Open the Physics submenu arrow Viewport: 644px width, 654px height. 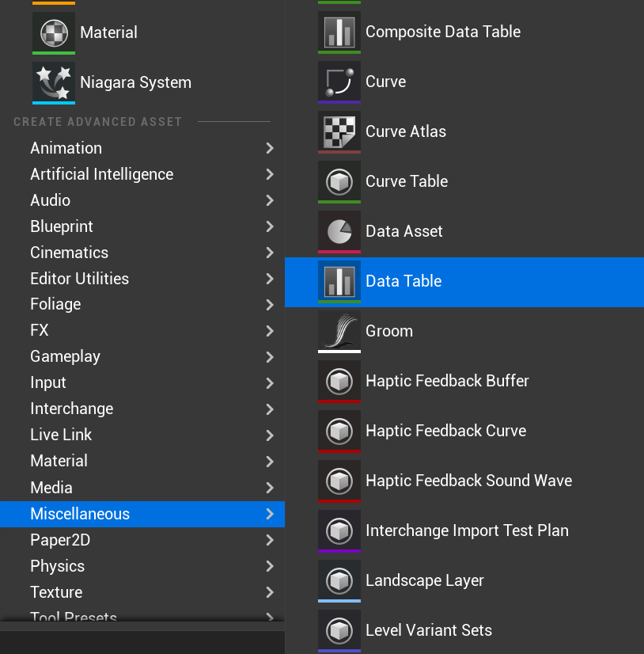click(x=270, y=566)
